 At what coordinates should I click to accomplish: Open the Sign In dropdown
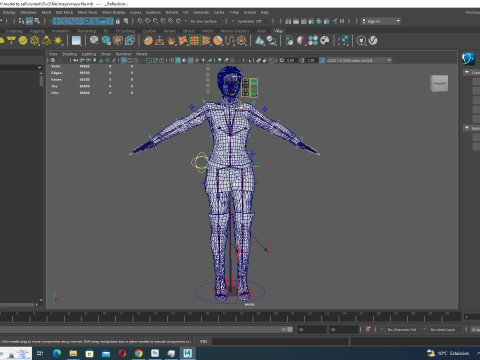(381, 21)
